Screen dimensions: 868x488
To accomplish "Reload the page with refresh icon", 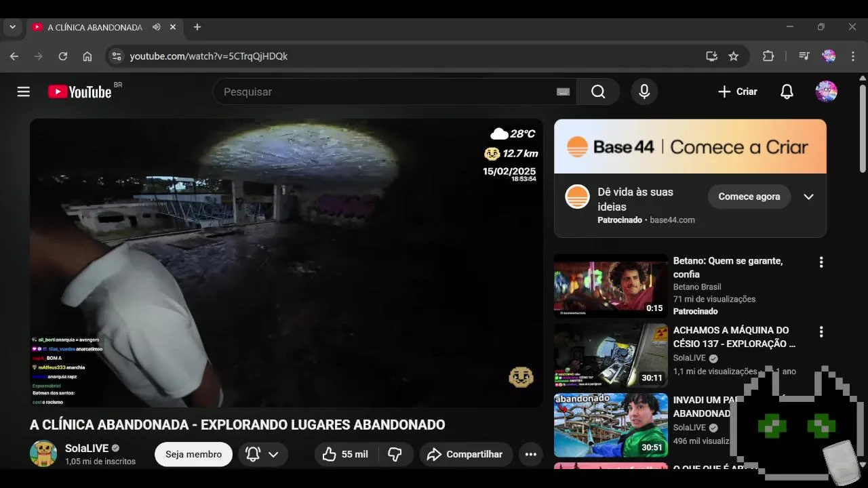I will 63,56.
